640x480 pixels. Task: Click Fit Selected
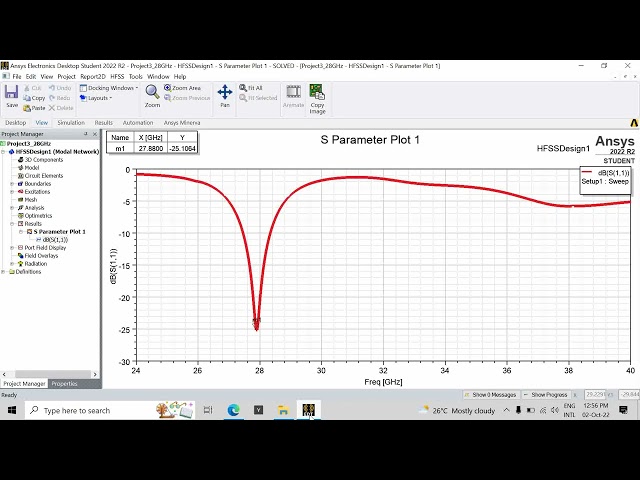(258, 98)
